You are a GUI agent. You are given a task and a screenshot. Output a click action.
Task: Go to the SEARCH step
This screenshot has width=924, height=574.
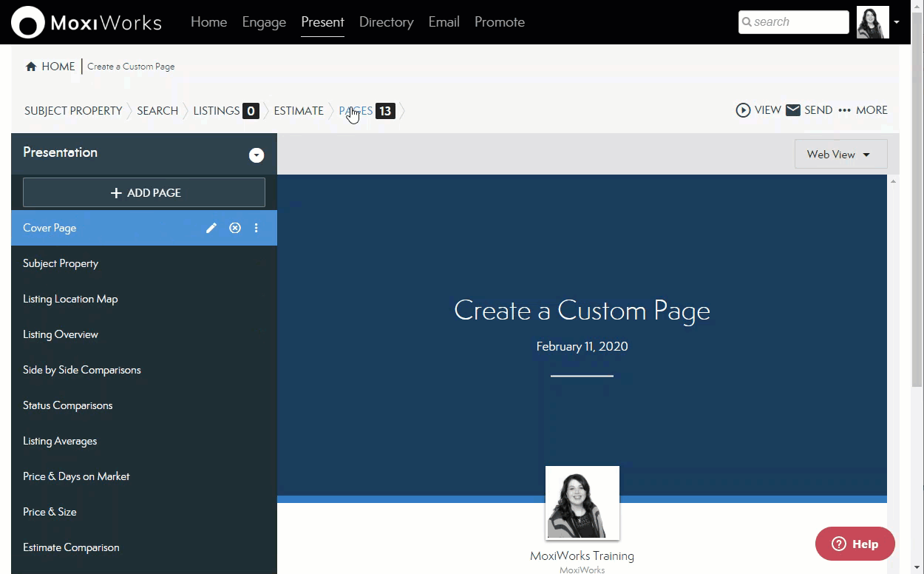pyautogui.click(x=157, y=111)
